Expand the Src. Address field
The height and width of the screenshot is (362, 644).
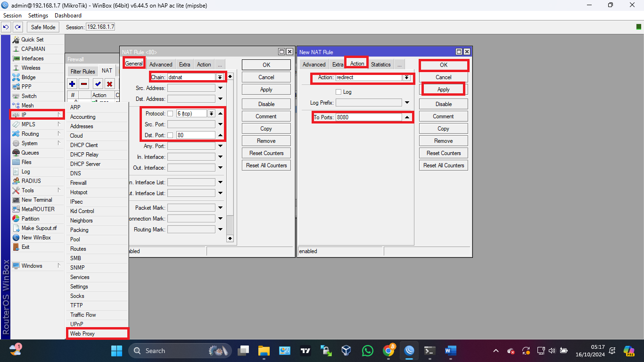[x=220, y=88]
